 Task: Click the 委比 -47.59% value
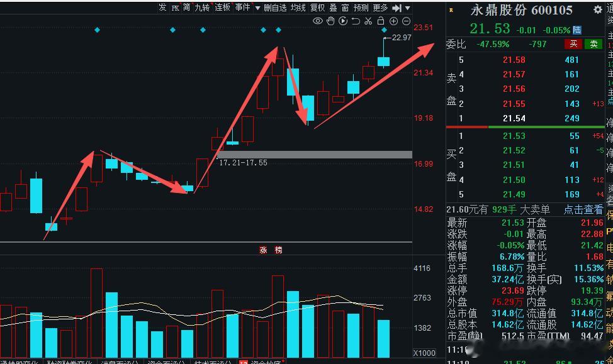[x=493, y=44]
